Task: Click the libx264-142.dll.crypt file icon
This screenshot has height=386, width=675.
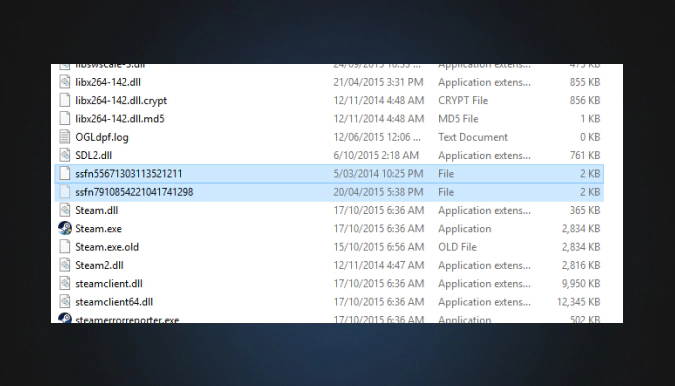Action: pyautogui.click(x=65, y=100)
